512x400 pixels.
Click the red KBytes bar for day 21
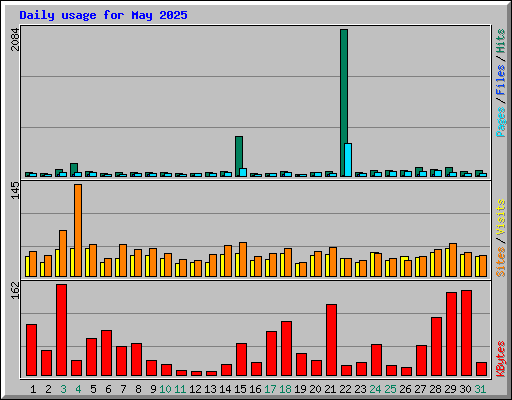pyautogui.click(x=331, y=340)
